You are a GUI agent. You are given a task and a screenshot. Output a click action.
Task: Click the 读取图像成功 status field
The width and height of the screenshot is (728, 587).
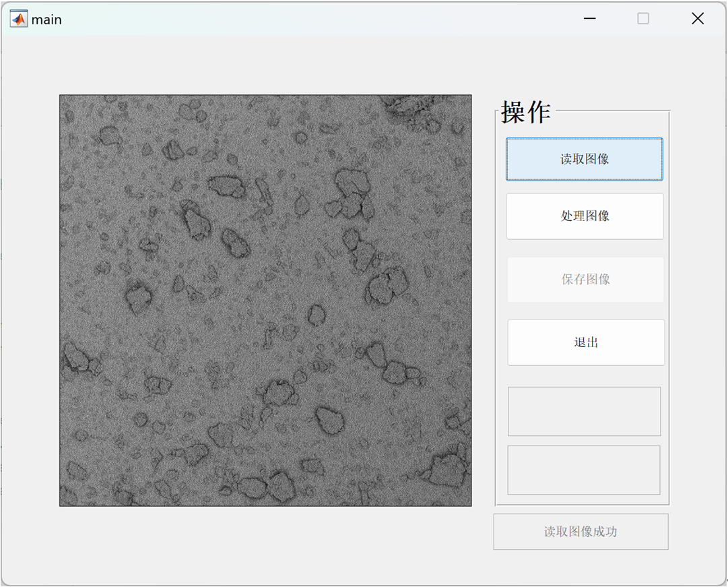581,532
